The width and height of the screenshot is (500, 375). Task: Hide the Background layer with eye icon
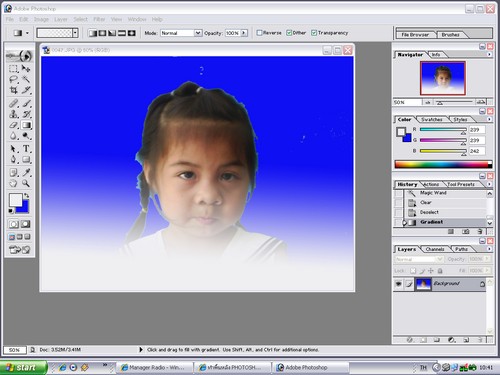pyautogui.click(x=398, y=284)
